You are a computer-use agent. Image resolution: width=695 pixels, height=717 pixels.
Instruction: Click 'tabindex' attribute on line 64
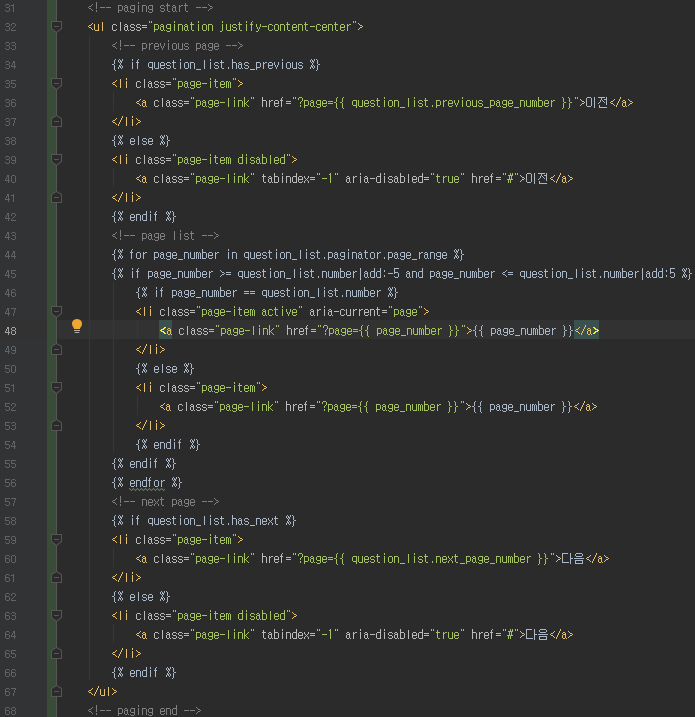[285, 635]
